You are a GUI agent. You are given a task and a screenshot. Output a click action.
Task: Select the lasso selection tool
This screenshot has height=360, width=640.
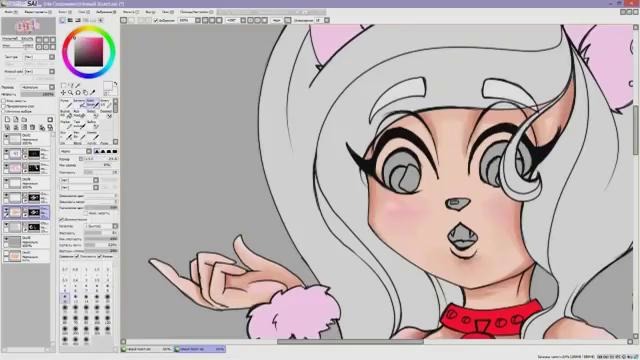71,85
